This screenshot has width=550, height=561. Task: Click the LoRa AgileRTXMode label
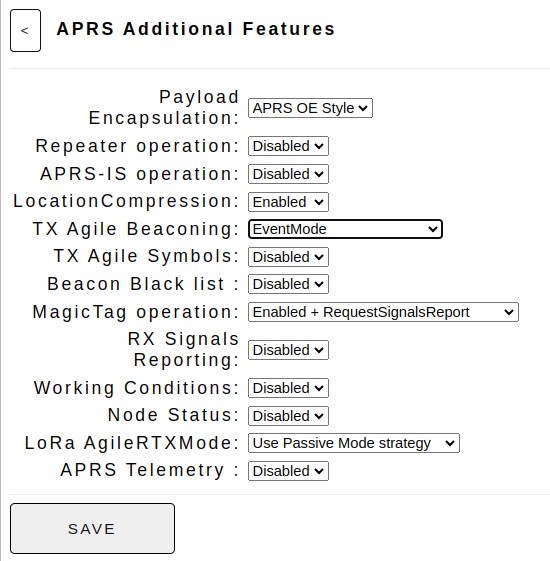(132, 443)
